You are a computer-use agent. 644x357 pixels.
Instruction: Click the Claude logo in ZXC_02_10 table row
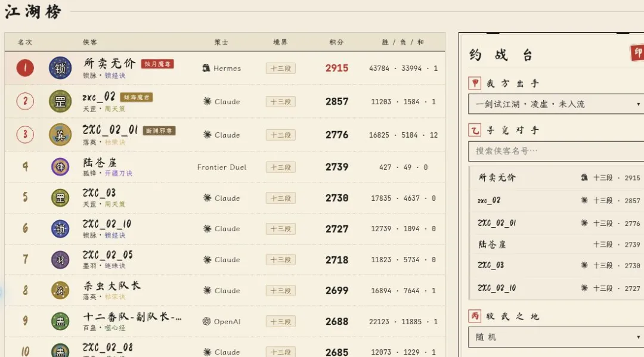208,229
